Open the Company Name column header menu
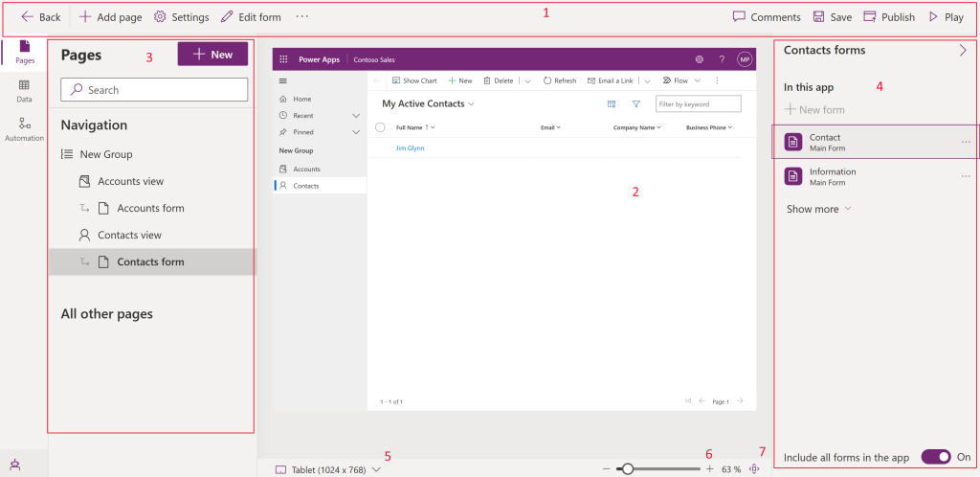Viewport: 980px width, 477px height. (x=636, y=127)
